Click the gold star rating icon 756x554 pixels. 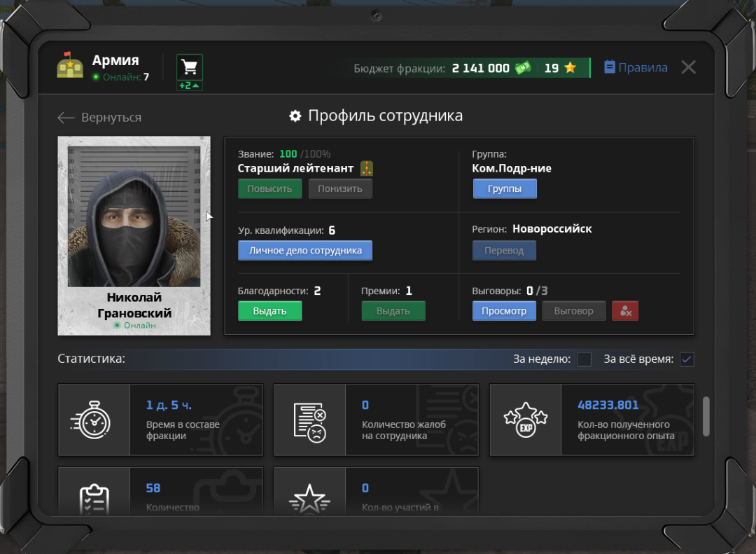click(570, 68)
